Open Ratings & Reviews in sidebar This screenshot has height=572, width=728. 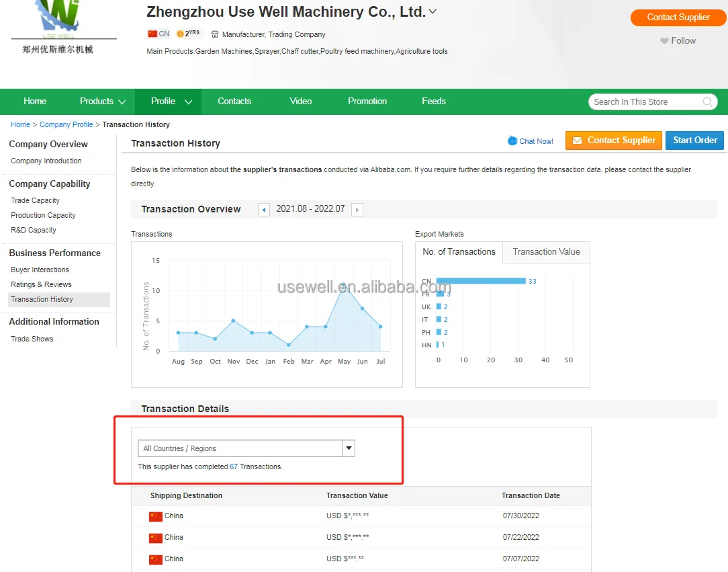[41, 284]
